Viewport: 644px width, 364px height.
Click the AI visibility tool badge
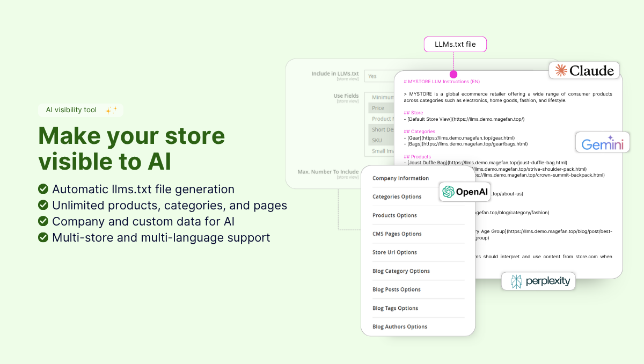[81, 110]
